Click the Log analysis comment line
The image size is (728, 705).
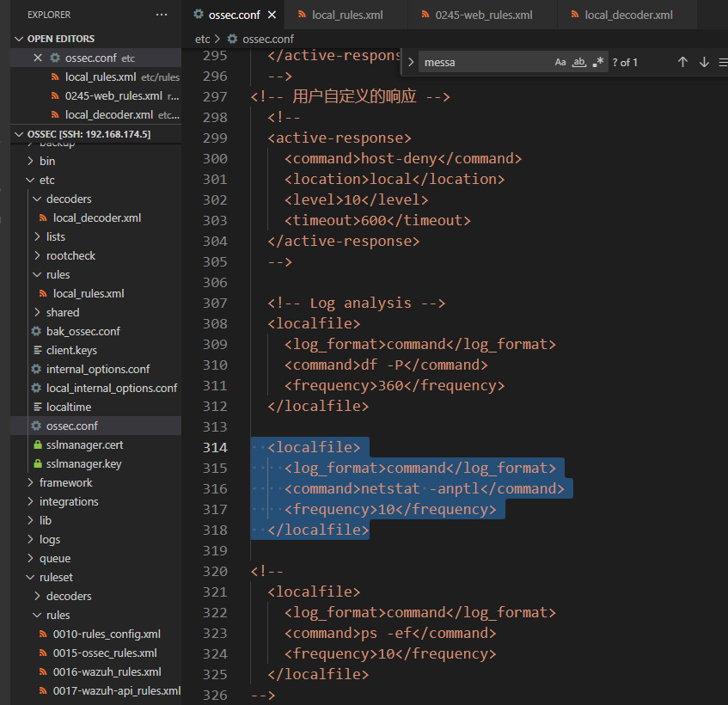[356, 303]
